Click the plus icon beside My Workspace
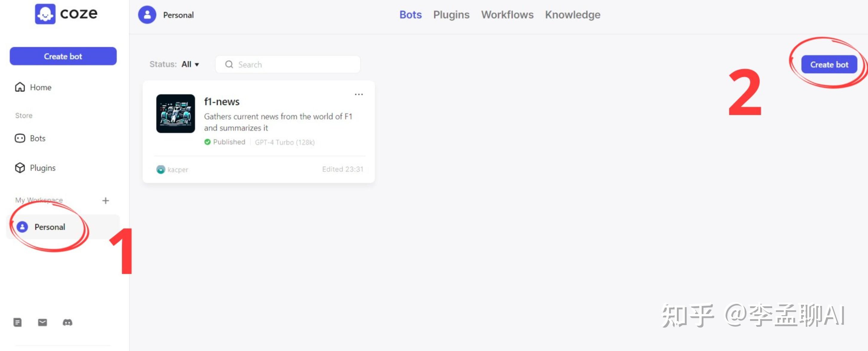The width and height of the screenshot is (868, 351). pyautogui.click(x=105, y=201)
